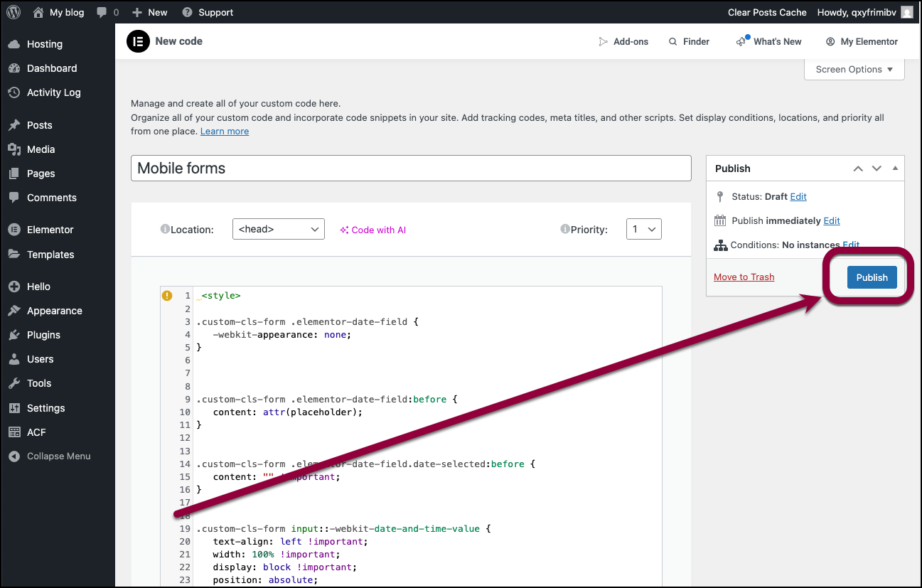Open the Location info tooltip icon

click(165, 230)
